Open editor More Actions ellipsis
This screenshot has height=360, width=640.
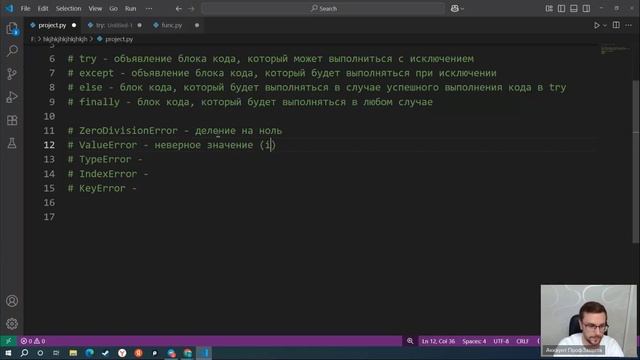coord(629,25)
